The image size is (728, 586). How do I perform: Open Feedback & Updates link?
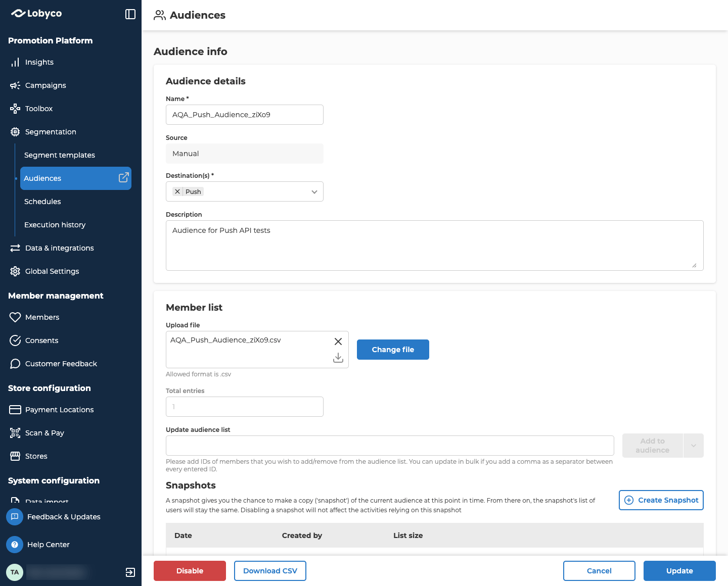point(64,517)
